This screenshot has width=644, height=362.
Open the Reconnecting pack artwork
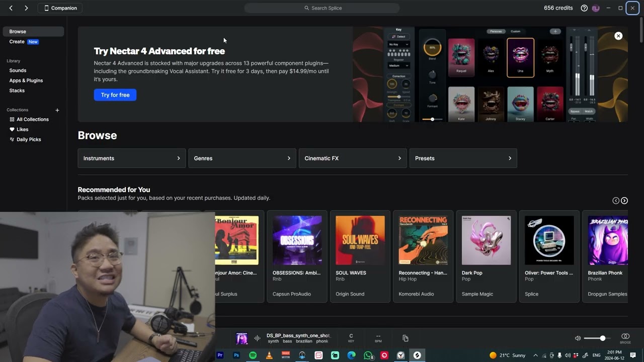click(423, 240)
